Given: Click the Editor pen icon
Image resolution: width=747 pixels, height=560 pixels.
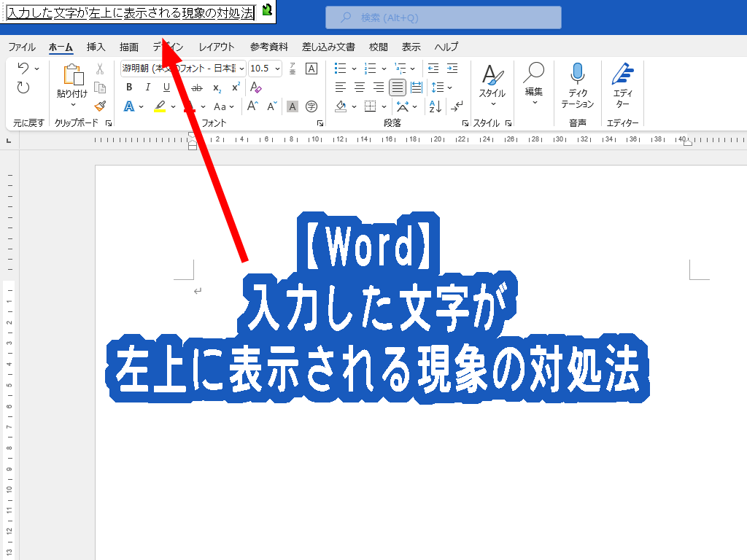Looking at the screenshot, I should (623, 74).
